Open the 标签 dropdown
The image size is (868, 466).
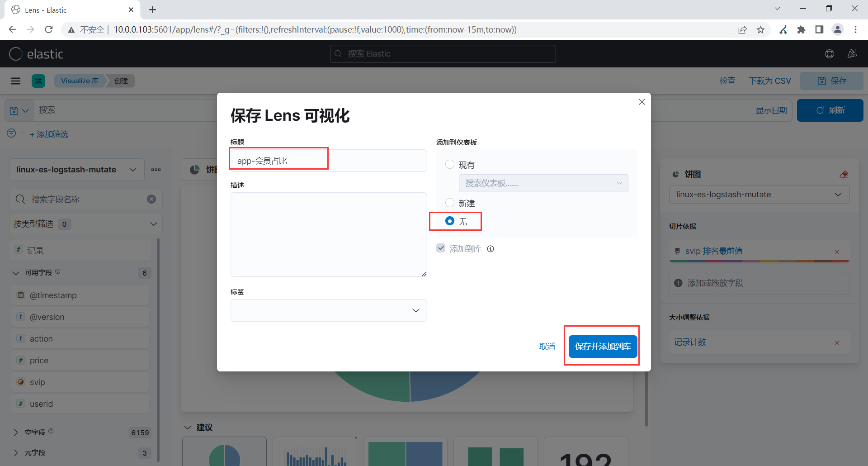pyautogui.click(x=329, y=310)
